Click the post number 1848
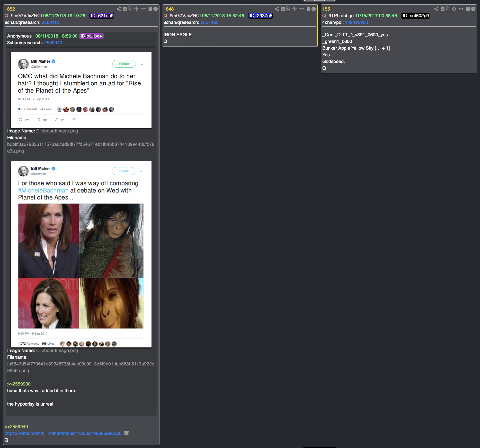The image size is (480, 448). coord(168,9)
